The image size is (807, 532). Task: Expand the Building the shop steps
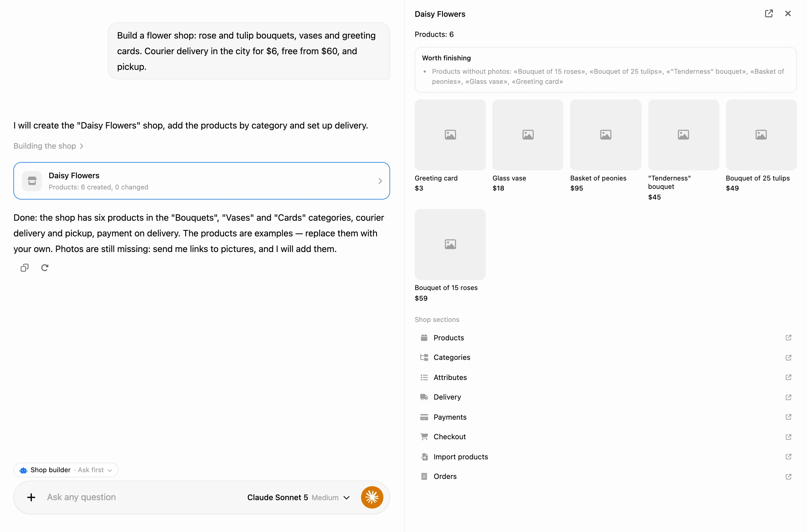pos(49,146)
